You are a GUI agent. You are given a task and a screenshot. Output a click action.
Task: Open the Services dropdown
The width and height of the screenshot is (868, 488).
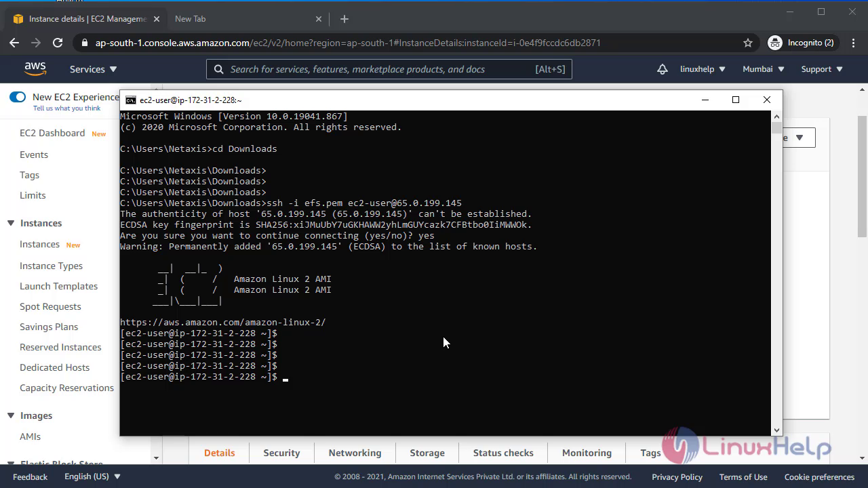94,69
